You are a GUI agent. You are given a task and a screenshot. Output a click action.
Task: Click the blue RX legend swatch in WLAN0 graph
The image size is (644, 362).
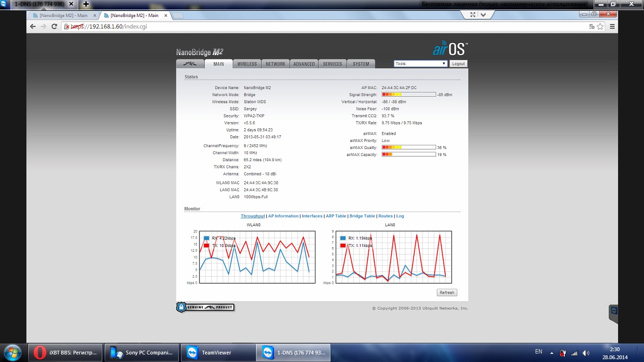[206, 239]
